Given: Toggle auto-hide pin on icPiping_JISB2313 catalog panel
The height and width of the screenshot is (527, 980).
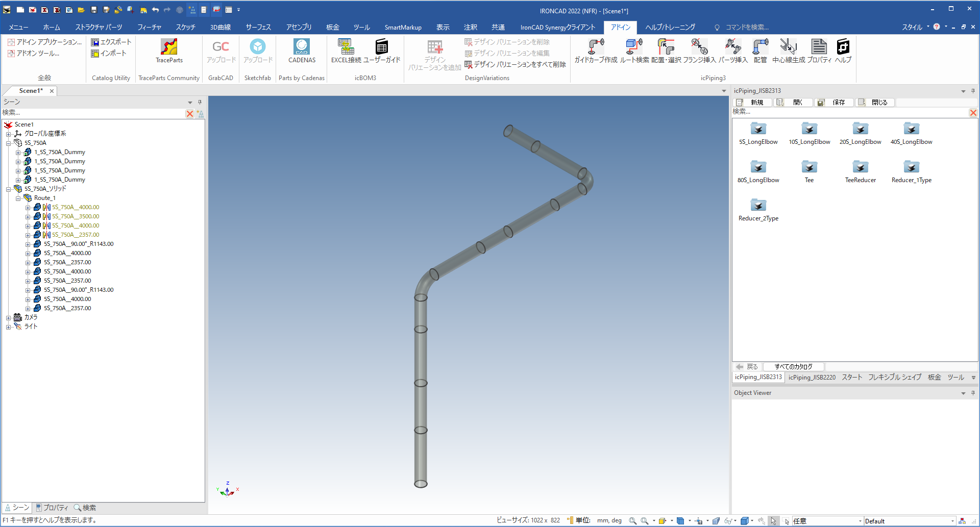Looking at the screenshot, I should pos(973,91).
